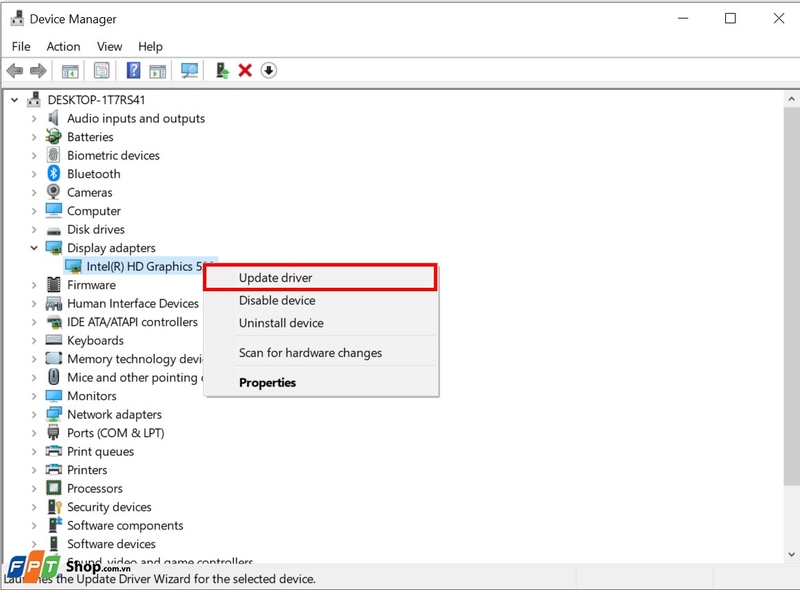Choose Update driver in context menu
This screenshot has width=800, height=590.
click(320, 278)
